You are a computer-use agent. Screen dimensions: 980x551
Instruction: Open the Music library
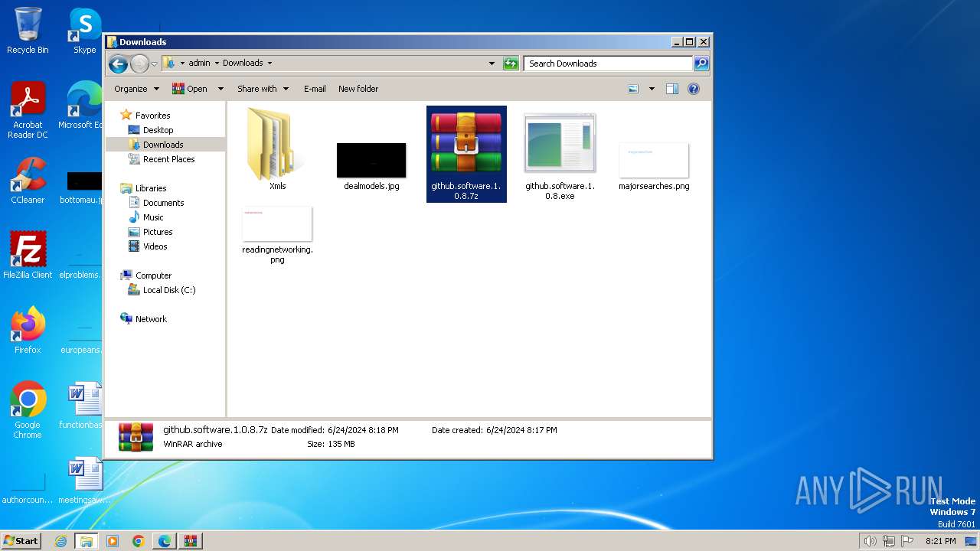tap(153, 217)
